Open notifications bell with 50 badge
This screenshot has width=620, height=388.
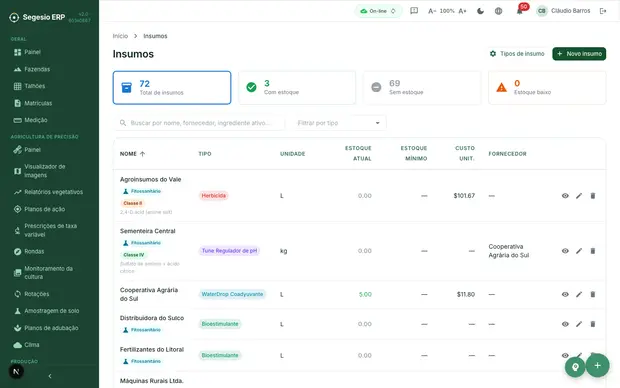(x=520, y=11)
